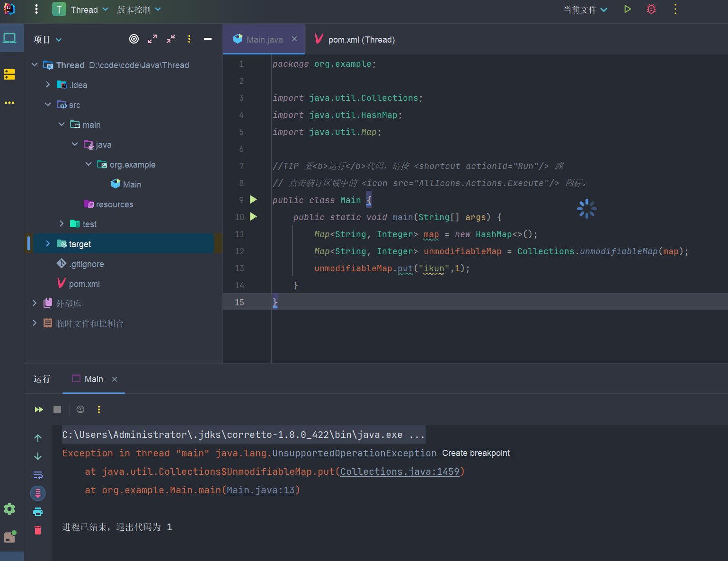Select pom.xml in the project tree
This screenshot has width=728, height=561.
(x=79, y=284)
